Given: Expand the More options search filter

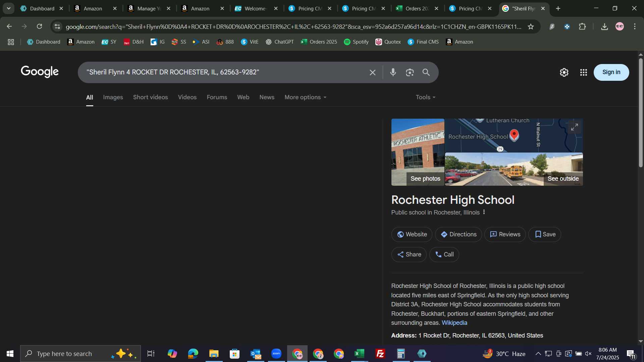Looking at the screenshot, I should tap(305, 97).
